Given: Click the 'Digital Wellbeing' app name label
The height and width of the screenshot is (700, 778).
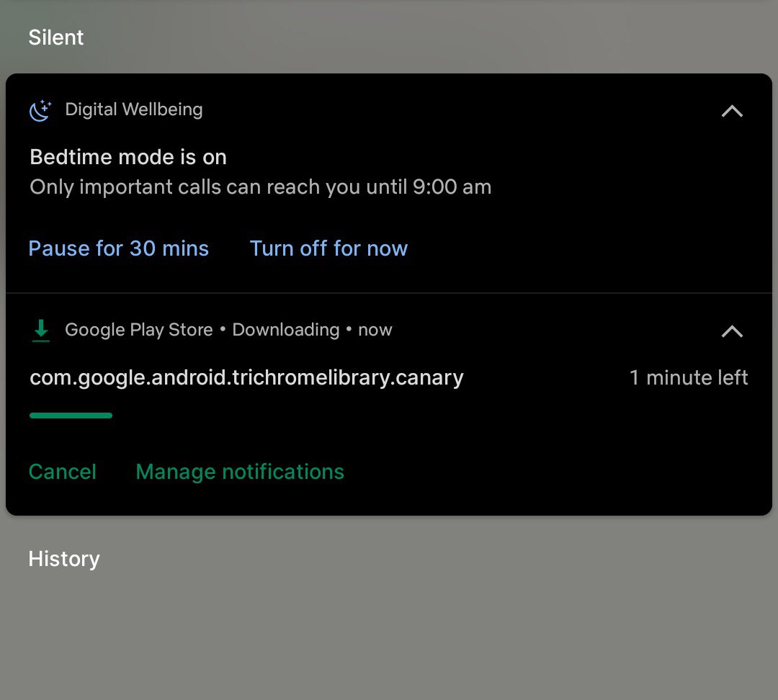Looking at the screenshot, I should pos(134,109).
